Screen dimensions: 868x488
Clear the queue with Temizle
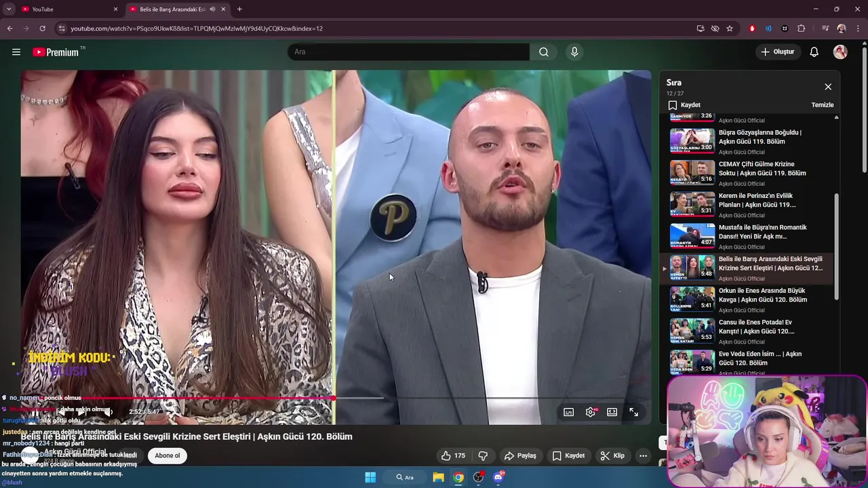pyautogui.click(x=823, y=105)
